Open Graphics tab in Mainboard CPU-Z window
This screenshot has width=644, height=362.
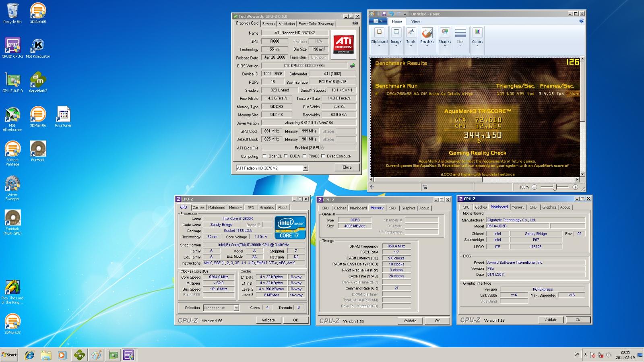(x=549, y=207)
